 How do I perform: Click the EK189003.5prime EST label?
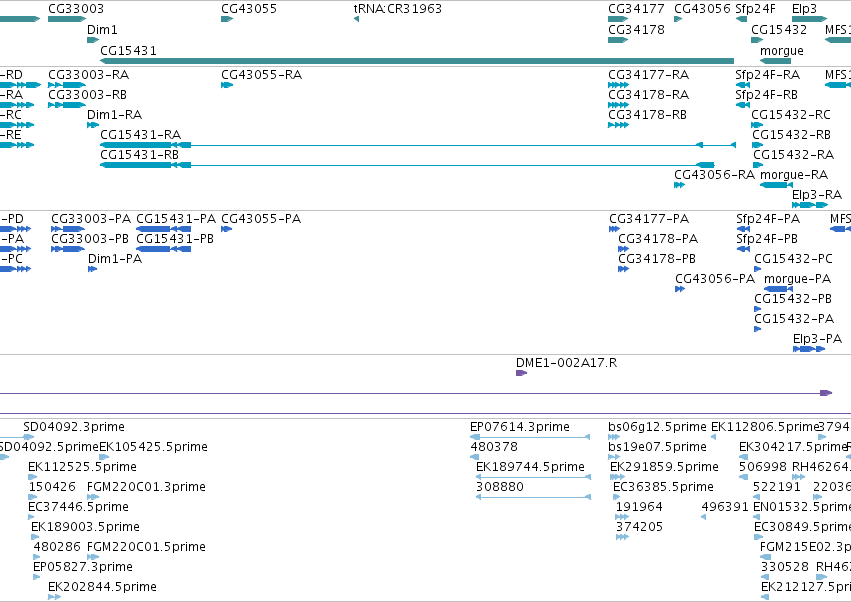pos(85,527)
